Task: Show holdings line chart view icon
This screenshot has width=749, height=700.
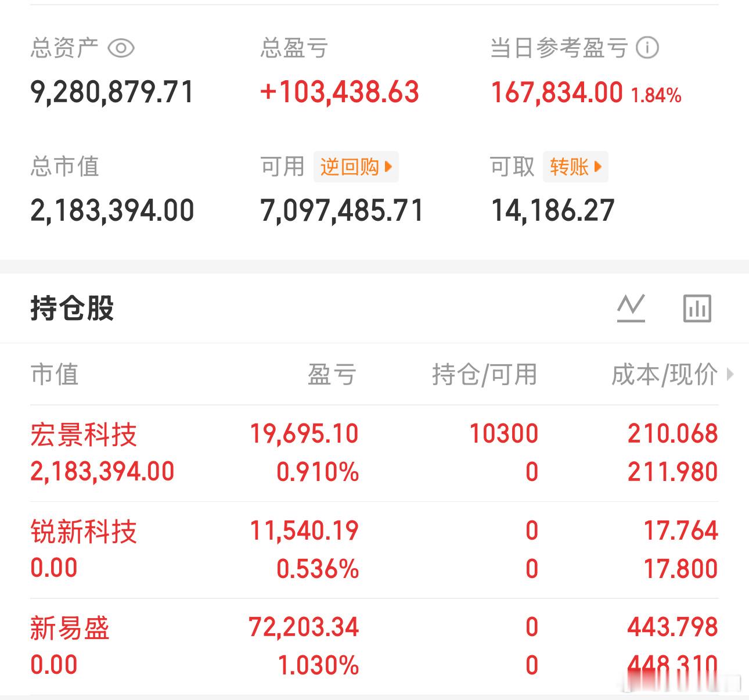Action: [631, 308]
